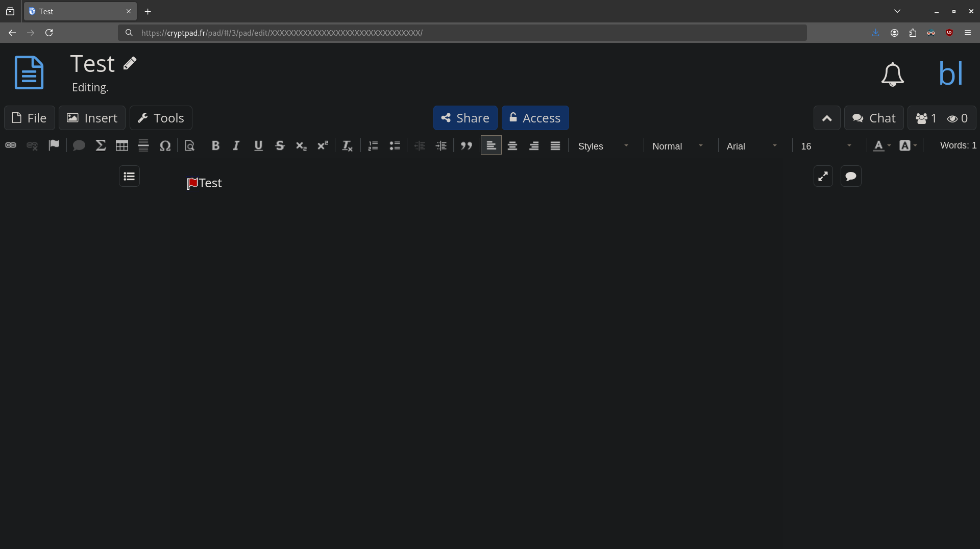Open the Tools menu

(x=161, y=118)
